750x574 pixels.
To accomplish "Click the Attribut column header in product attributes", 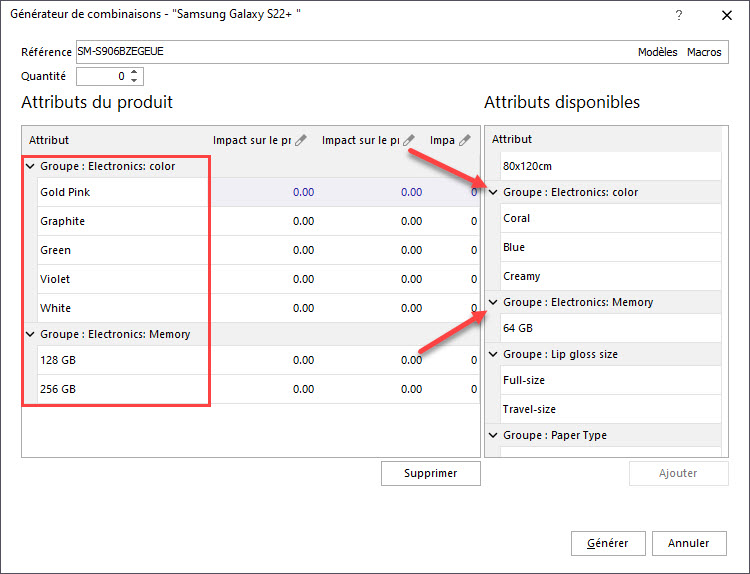I will (49, 140).
